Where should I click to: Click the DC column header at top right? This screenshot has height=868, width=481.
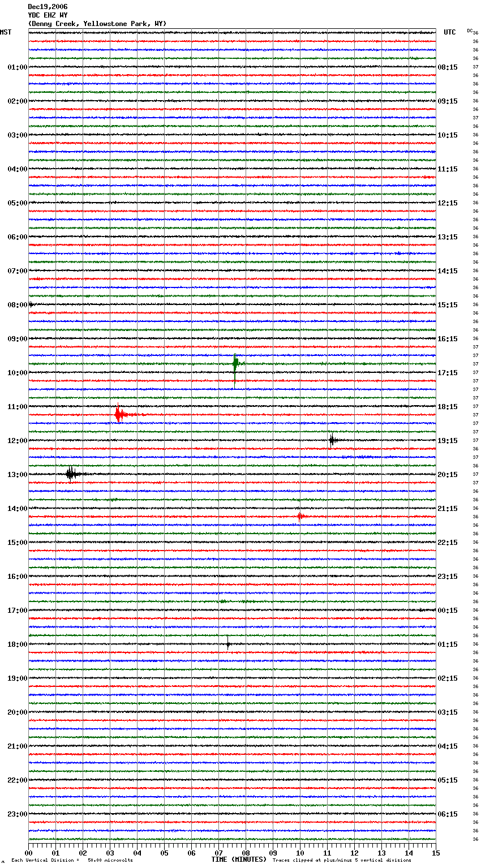coord(470,31)
